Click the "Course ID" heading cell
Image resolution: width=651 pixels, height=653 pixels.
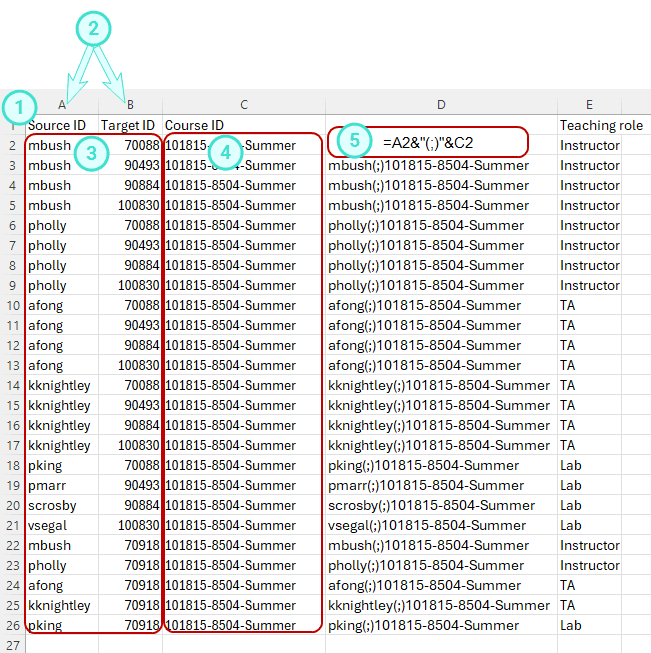click(x=244, y=125)
